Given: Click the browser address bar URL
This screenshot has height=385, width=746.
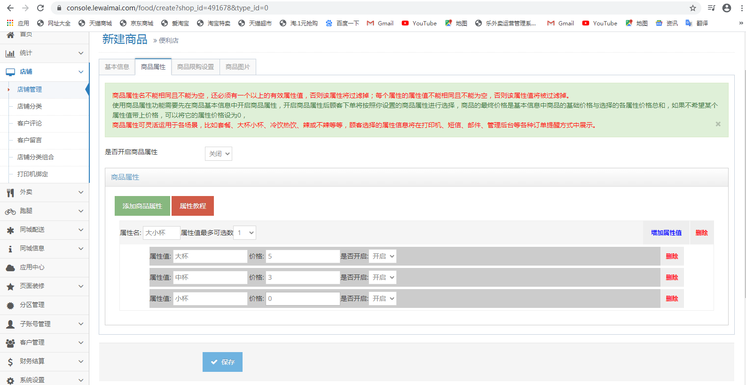Looking at the screenshot, I should [x=167, y=8].
